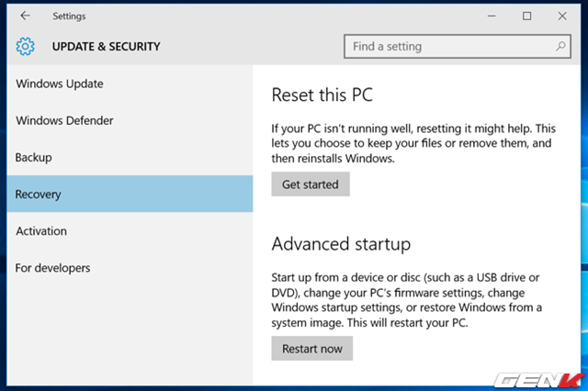Maximize the Settings window
The image size is (588, 391).
(x=526, y=16)
